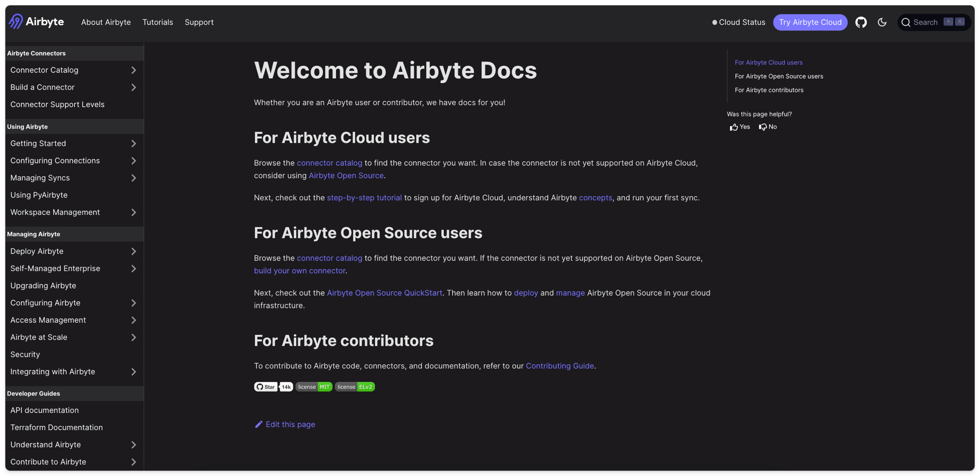Click the thumbs-down No feedback button
Viewport: 980px width, 476px height.
768,127
